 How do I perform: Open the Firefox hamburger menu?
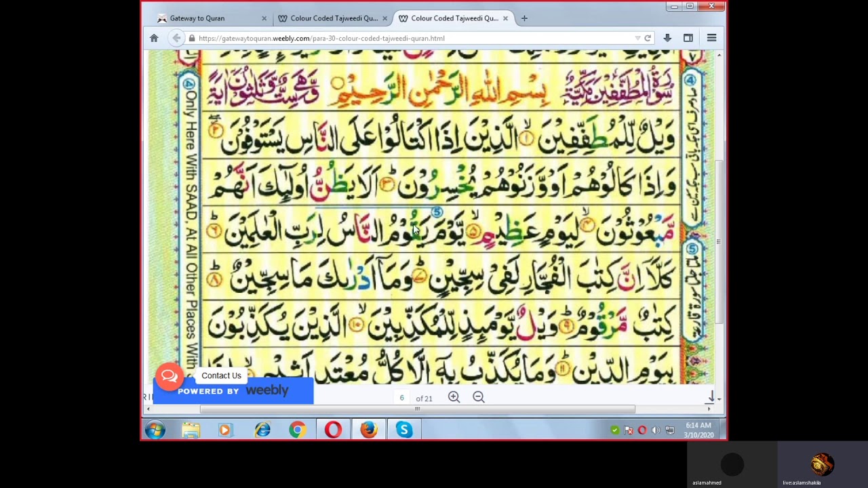pos(711,38)
